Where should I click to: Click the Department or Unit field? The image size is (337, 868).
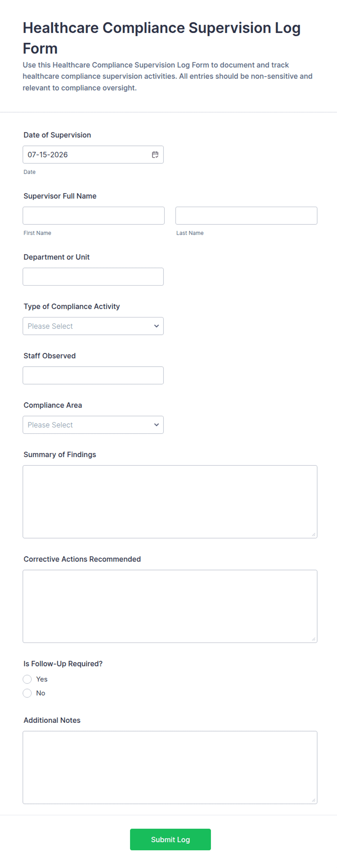pyautogui.click(x=93, y=277)
